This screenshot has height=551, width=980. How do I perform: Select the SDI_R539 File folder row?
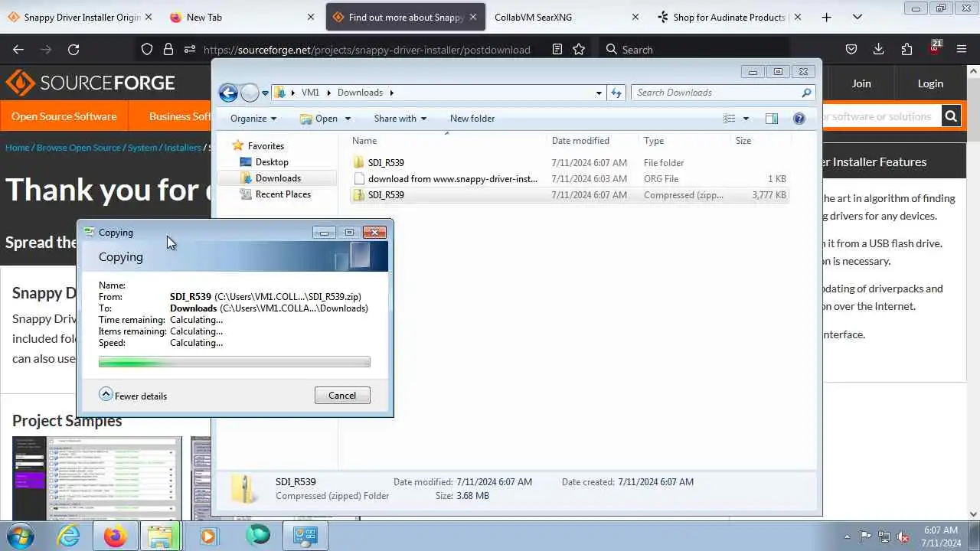570,162
